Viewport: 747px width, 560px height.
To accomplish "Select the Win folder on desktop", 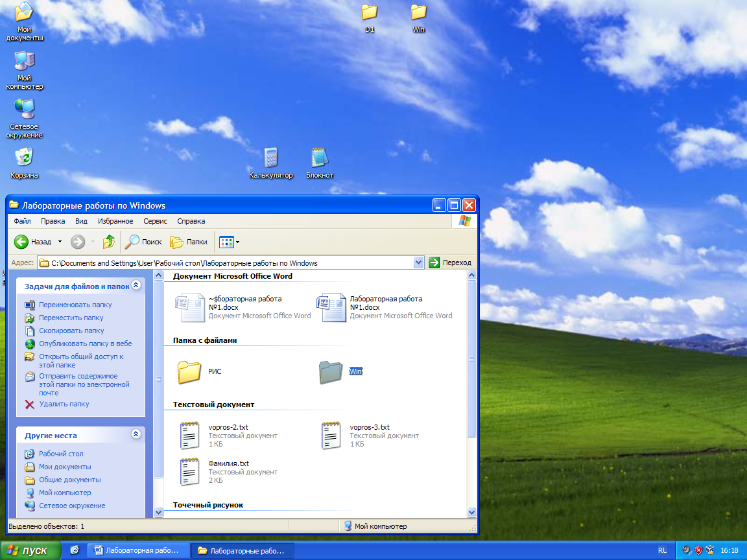I will point(418,18).
